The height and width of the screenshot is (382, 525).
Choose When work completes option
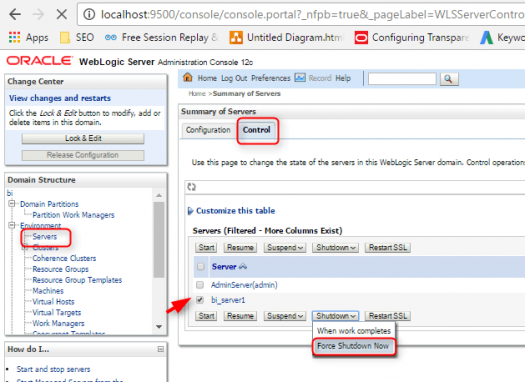pyautogui.click(x=354, y=331)
